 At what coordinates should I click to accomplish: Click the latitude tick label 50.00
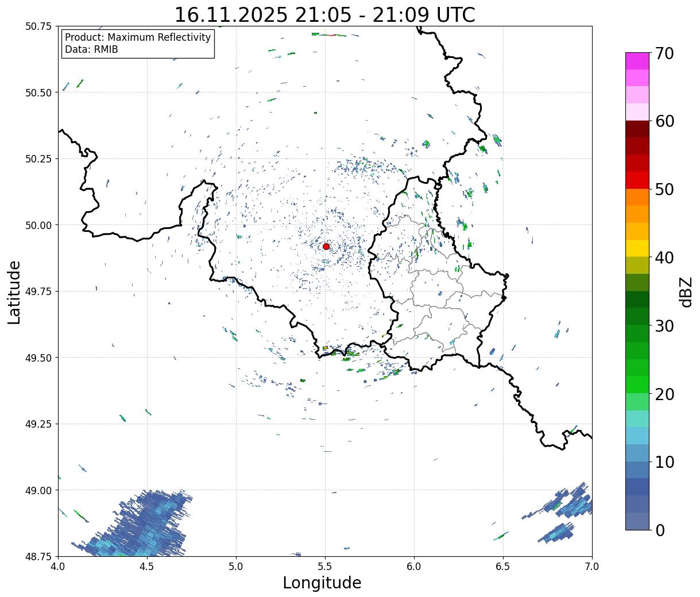coord(38,225)
